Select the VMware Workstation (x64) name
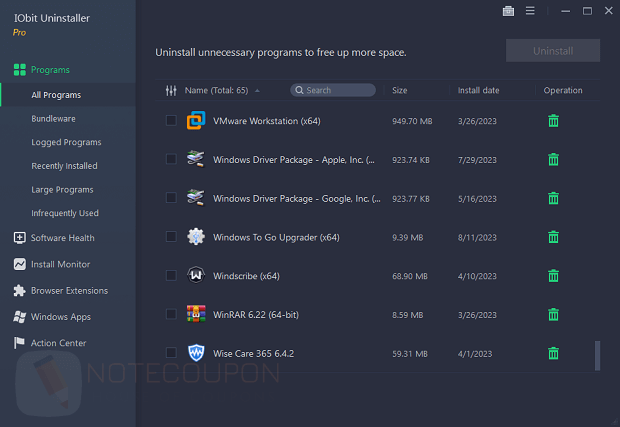620x427 pixels. tap(267, 121)
